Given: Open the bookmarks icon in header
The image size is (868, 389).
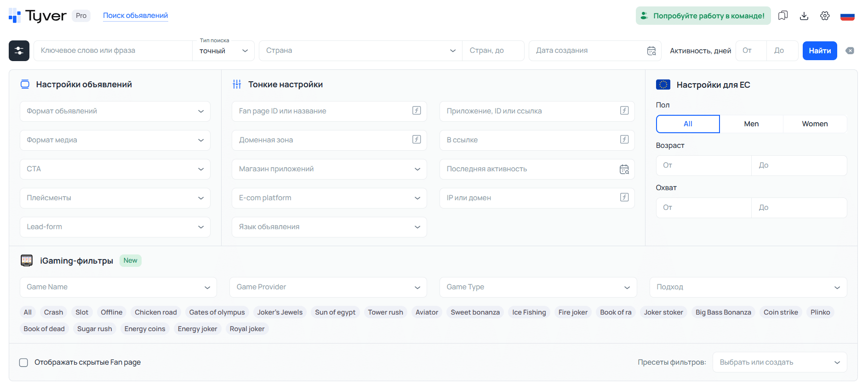Looking at the screenshot, I should pos(783,16).
